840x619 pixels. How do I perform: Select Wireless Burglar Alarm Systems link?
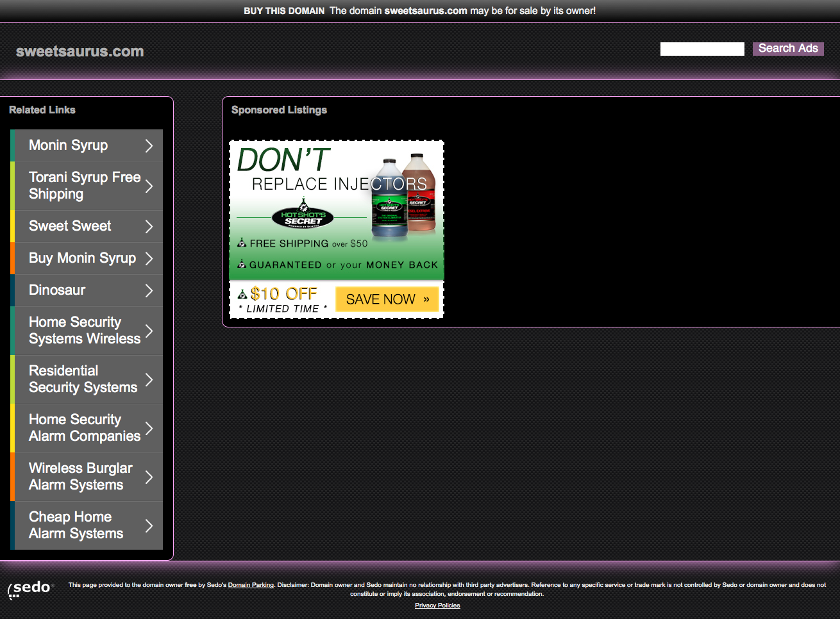pyautogui.click(x=80, y=477)
